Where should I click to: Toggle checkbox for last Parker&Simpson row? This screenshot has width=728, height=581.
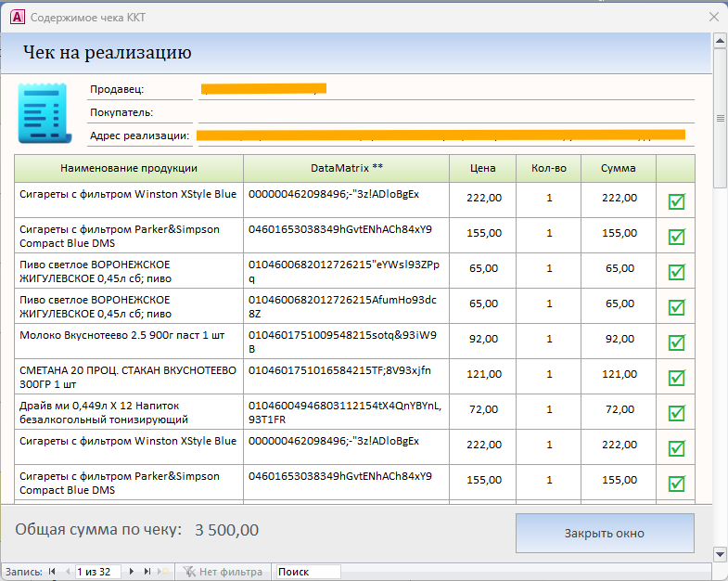[676, 484]
